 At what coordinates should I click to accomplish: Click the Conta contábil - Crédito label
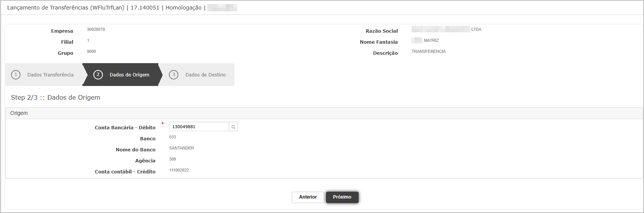[x=125, y=172]
